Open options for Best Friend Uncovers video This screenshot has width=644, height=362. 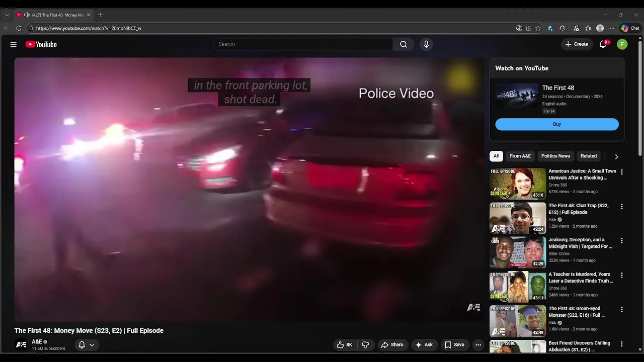coord(622,344)
